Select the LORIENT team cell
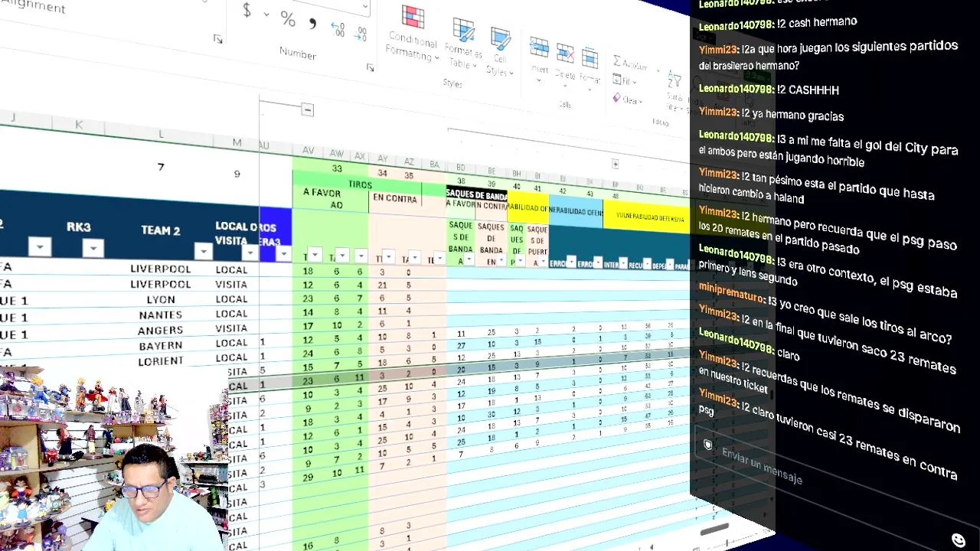980x551 pixels. [x=161, y=361]
